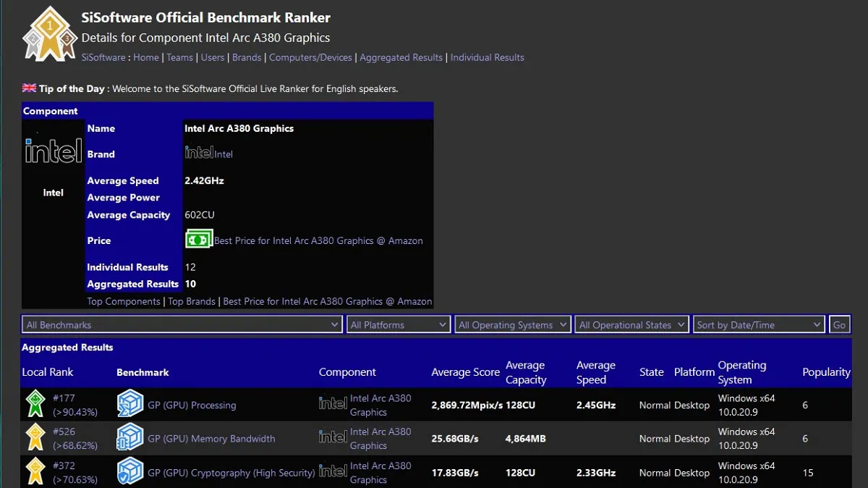
Task: Click rank #177 (>90.43%) text
Action: (x=75, y=405)
